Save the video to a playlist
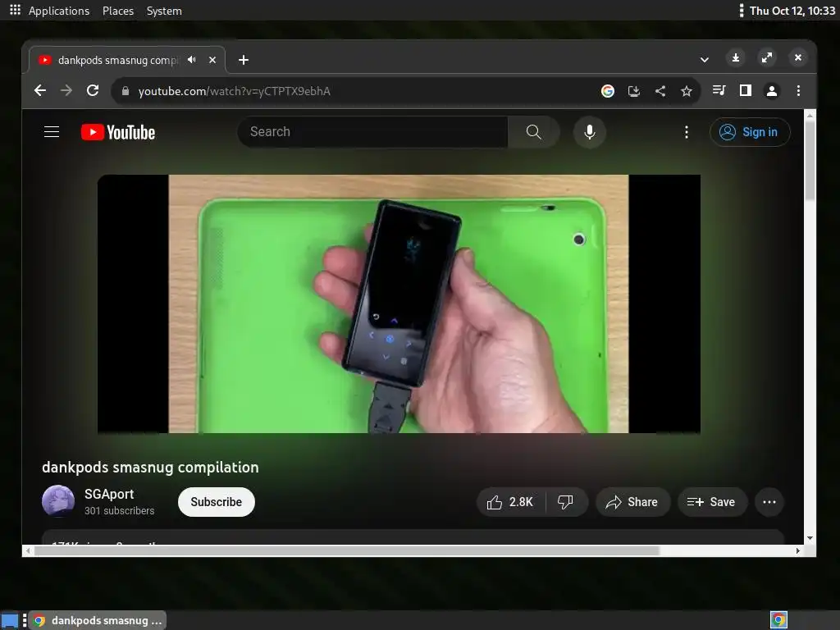Image resolution: width=840 pixels, height=630 pixels. click(x=712, y=502)
